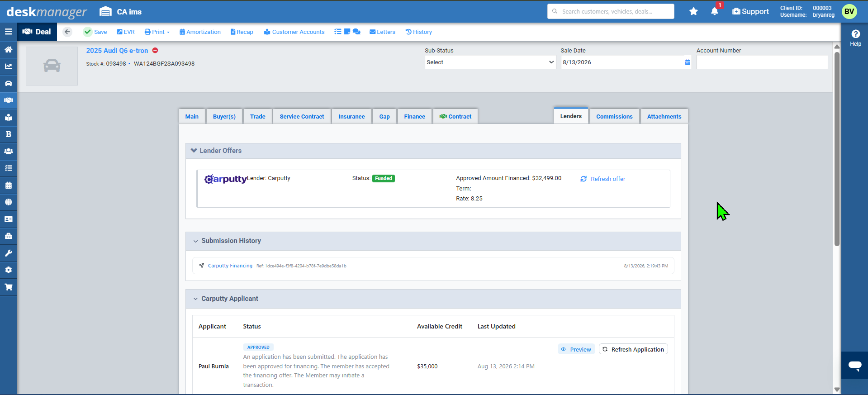Viewport: 868px width, 395px height.
Task: Click the Preview button for Paul Burnia
Action: pyautogui.click(x=576, y=349)
